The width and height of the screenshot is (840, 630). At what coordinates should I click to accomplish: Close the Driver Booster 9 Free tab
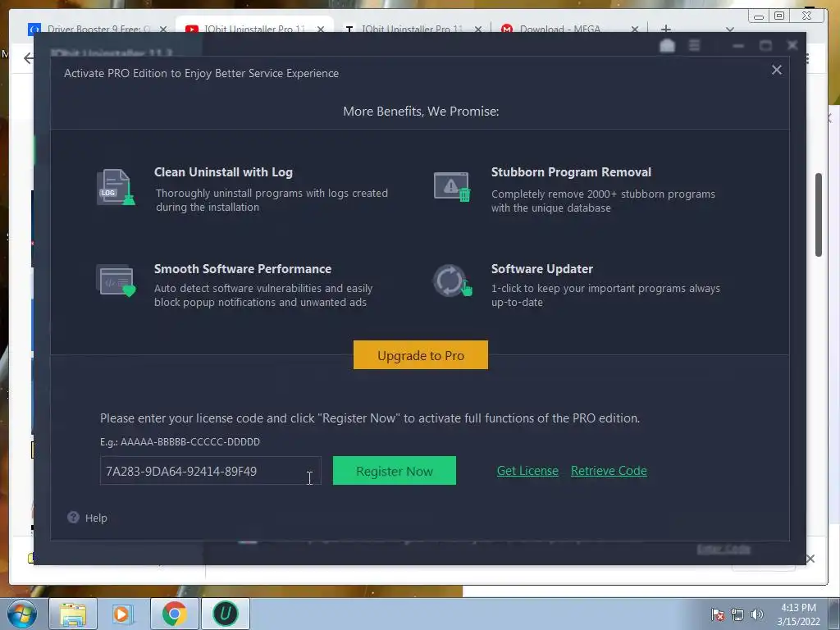click(163, 29)
